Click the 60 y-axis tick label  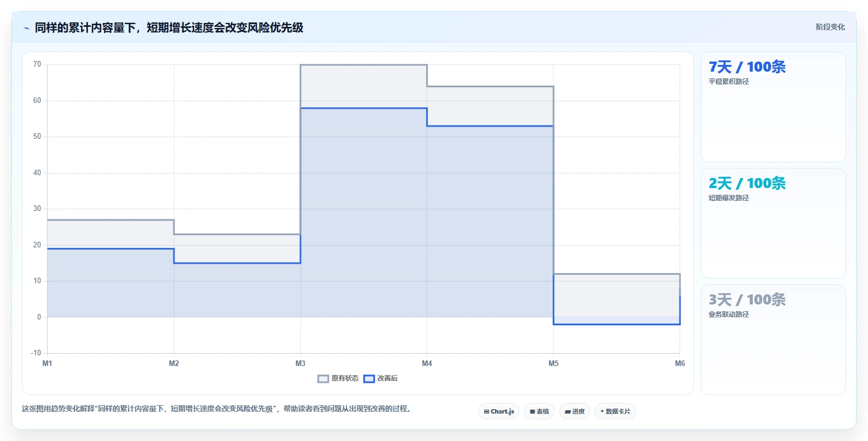37,101
